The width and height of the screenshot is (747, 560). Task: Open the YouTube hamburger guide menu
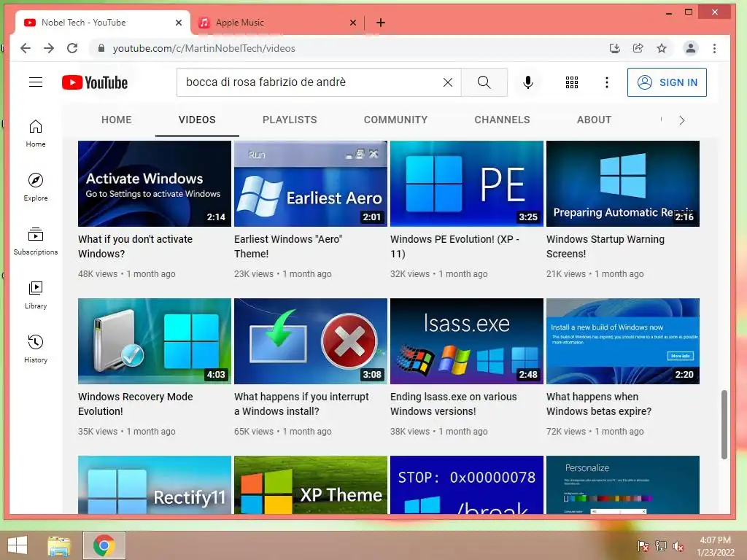36,82
